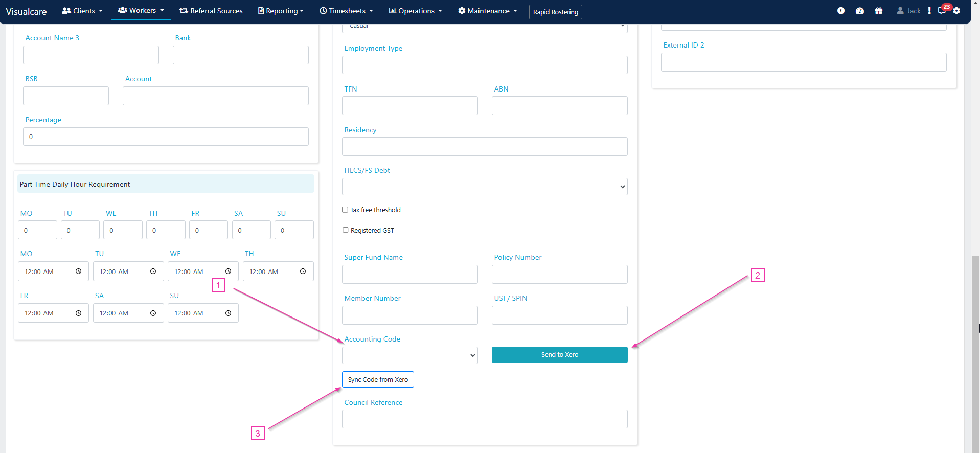Click the Visualcare logo

point(26,11)
